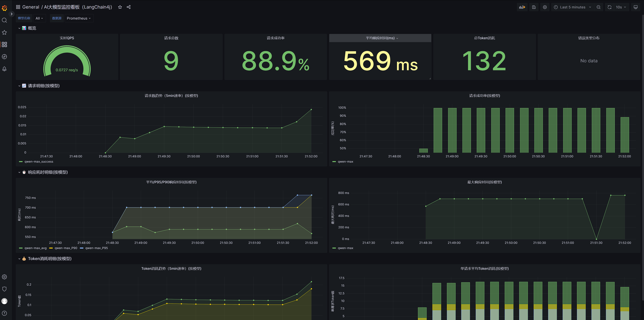This screenshot has width=644, height=320.
Task: Toggle qwen-max_success series in legend
Action: point(39,162)
